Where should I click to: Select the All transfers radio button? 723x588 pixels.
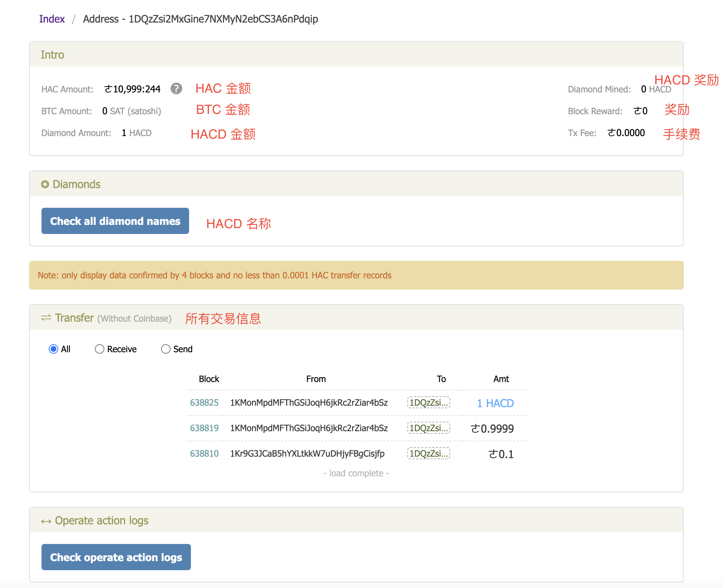[53, 349]
